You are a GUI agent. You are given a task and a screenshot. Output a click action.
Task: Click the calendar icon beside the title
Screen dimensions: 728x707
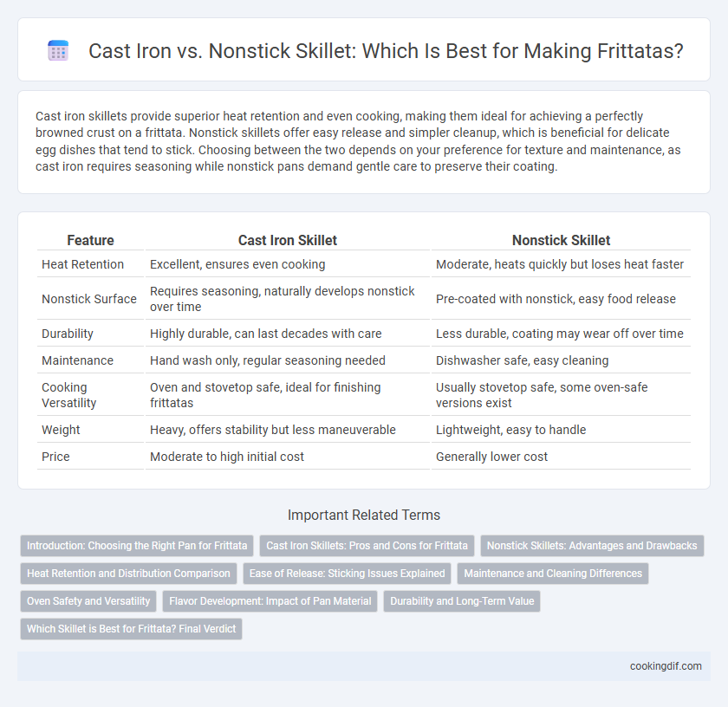coord(59,50)
